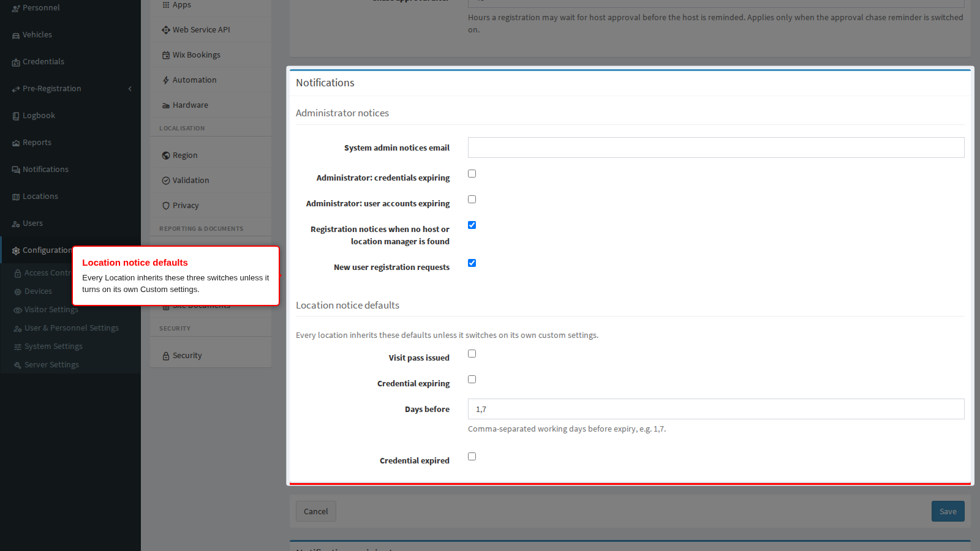The width and height of the screenshot is (980, 551).
Task: Click the Reports icon in sidebar
Action: click(16, 143)
